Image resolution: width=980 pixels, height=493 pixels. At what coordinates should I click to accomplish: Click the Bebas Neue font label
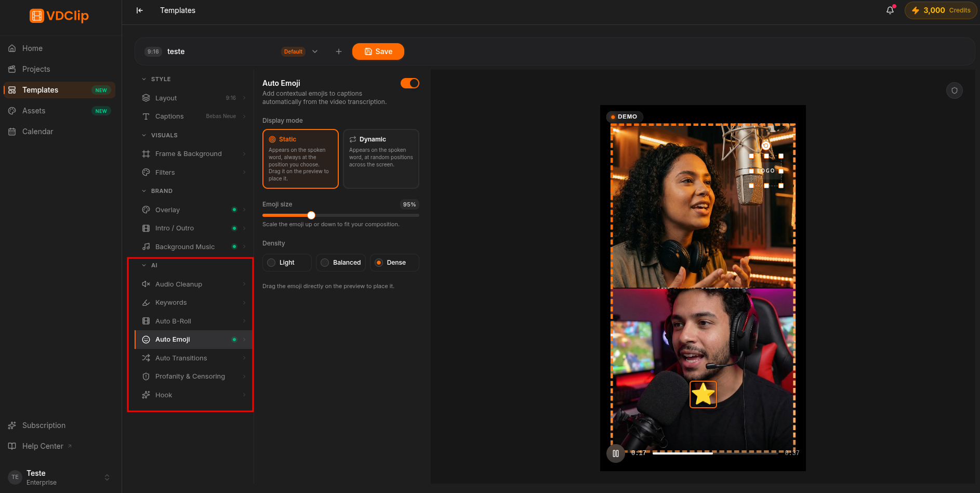point(221,116)
